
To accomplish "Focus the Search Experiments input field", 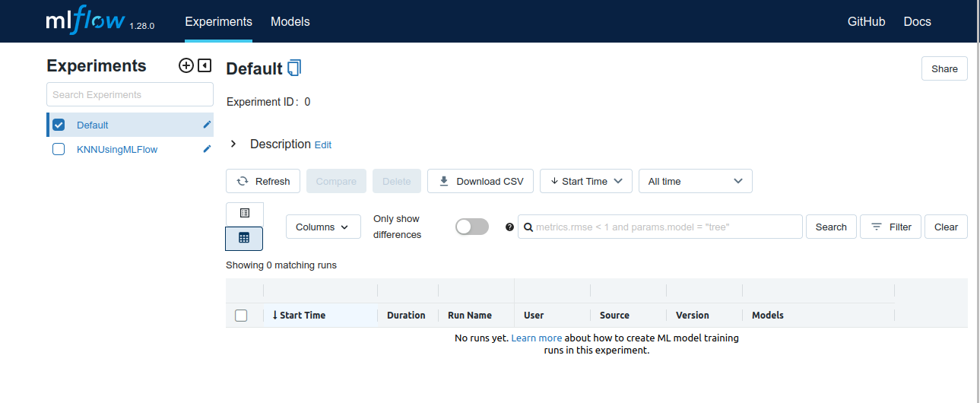I will pos(130,94).
